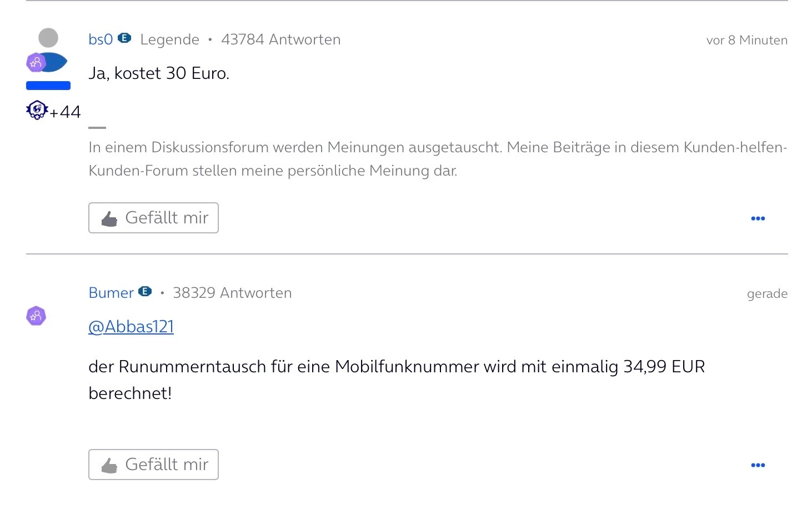The height and width of the screenshot is (509, 812).
Task: Click the thumbs-up icon on Bumer's reply
Action: tap(109, 465)
